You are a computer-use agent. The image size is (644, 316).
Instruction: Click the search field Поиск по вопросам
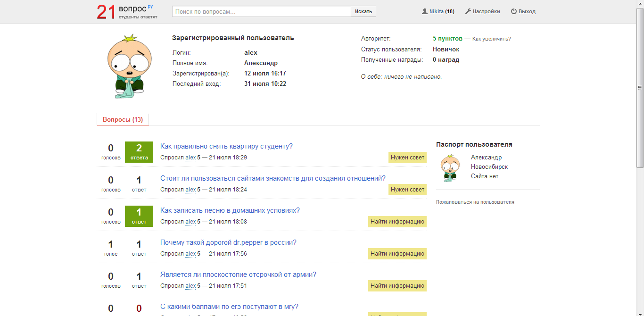(x=261, y=11)
